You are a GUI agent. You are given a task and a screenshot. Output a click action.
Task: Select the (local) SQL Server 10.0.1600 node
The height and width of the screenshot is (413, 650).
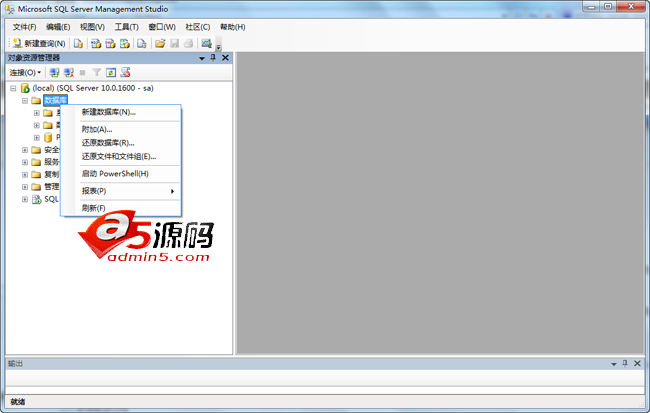click(x=93, y=88)
